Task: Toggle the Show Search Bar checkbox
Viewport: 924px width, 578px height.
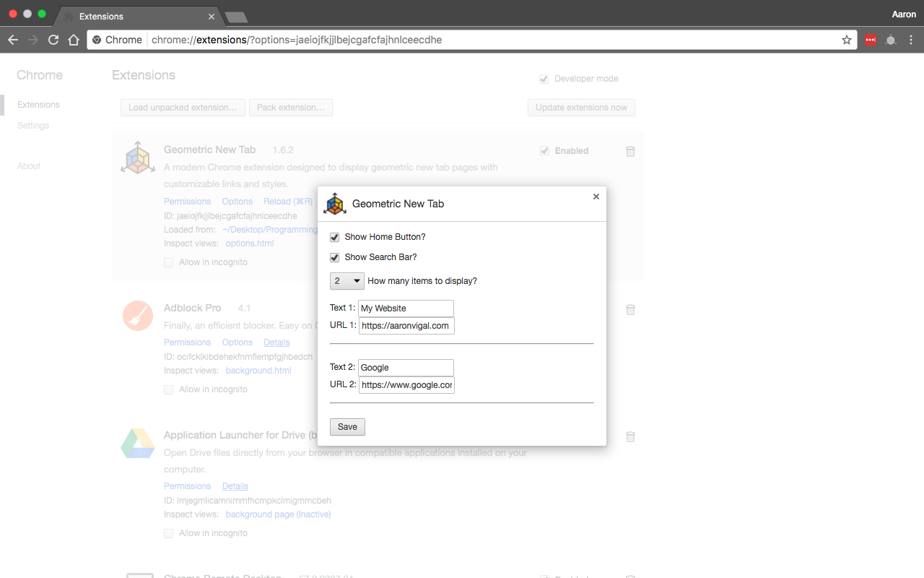Action: tap(335, 258)
